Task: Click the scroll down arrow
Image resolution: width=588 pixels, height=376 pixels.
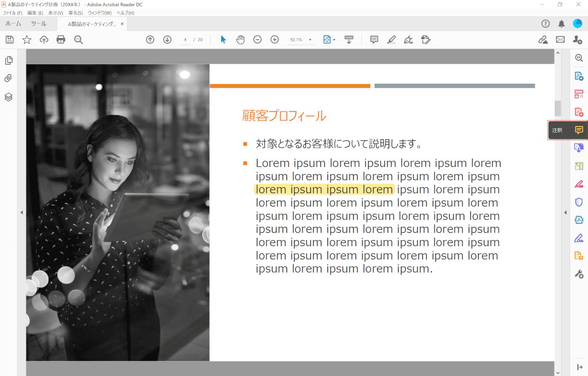Action: [x=558, y=372]
